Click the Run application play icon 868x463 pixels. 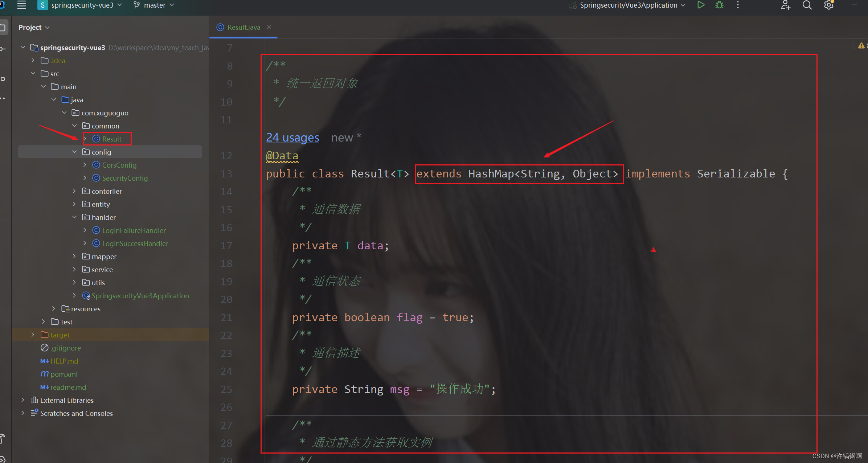point(701,5)
